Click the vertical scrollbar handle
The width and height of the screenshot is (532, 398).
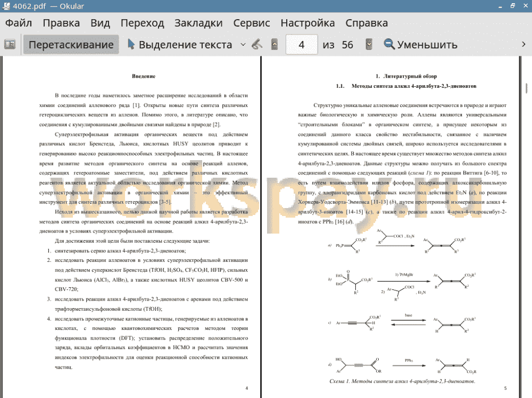526,88
